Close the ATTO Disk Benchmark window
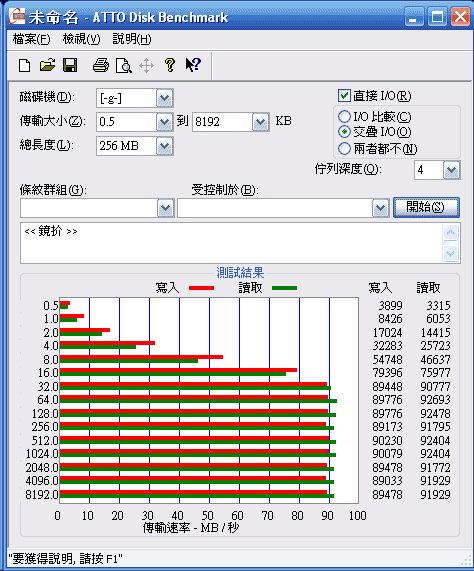This screenshot has height=571, width=474. tap(460, 17)
